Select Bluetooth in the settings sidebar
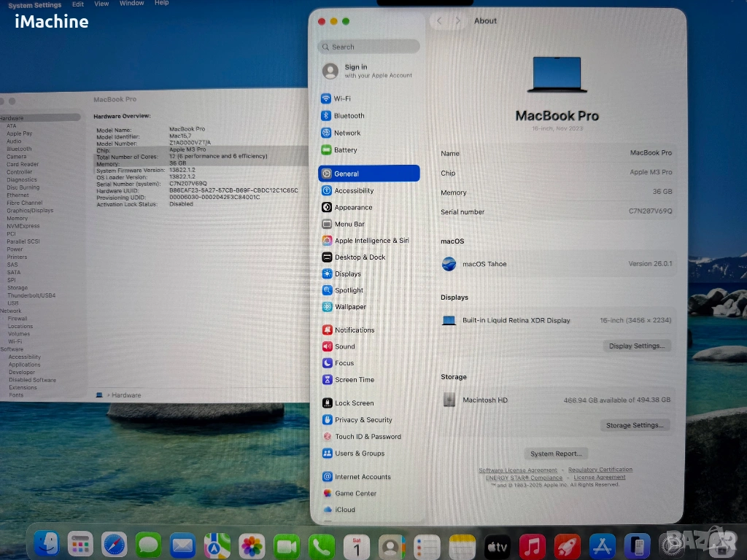 tap(349, 116)
